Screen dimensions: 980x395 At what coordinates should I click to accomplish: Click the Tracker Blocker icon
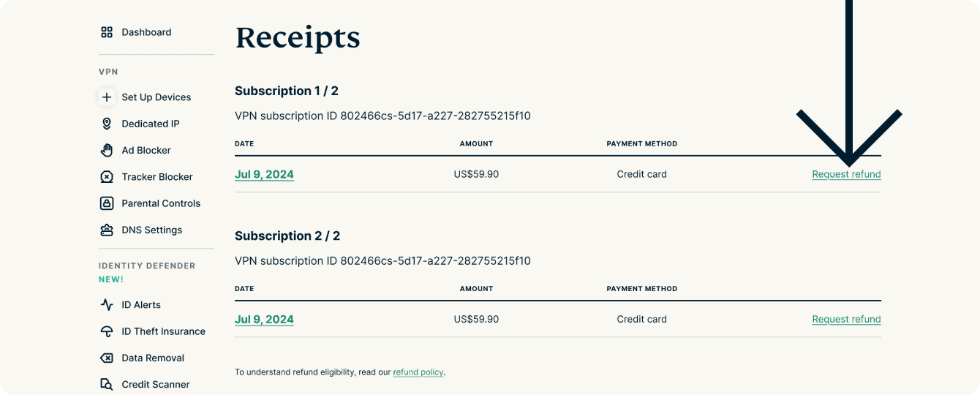107,177
